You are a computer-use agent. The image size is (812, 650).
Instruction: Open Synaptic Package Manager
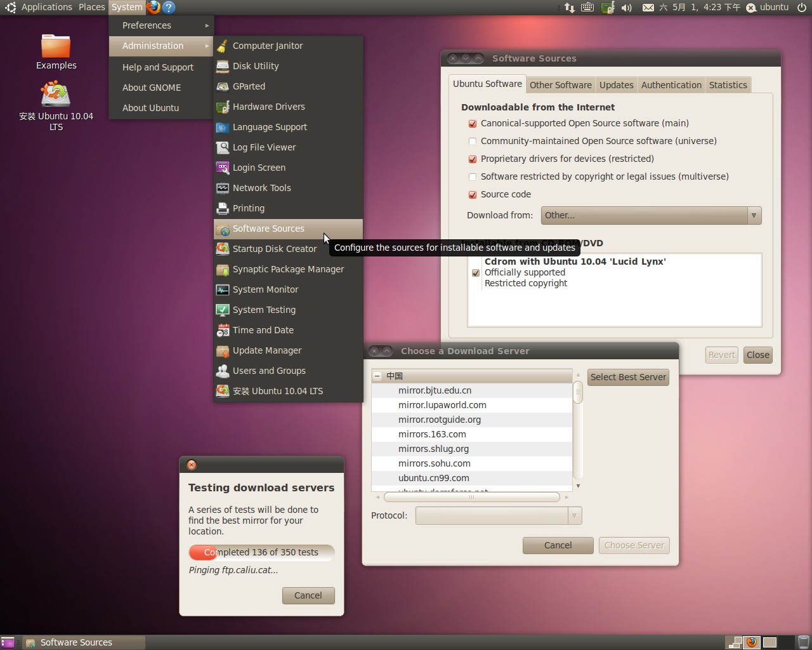[x=288, y=269]
